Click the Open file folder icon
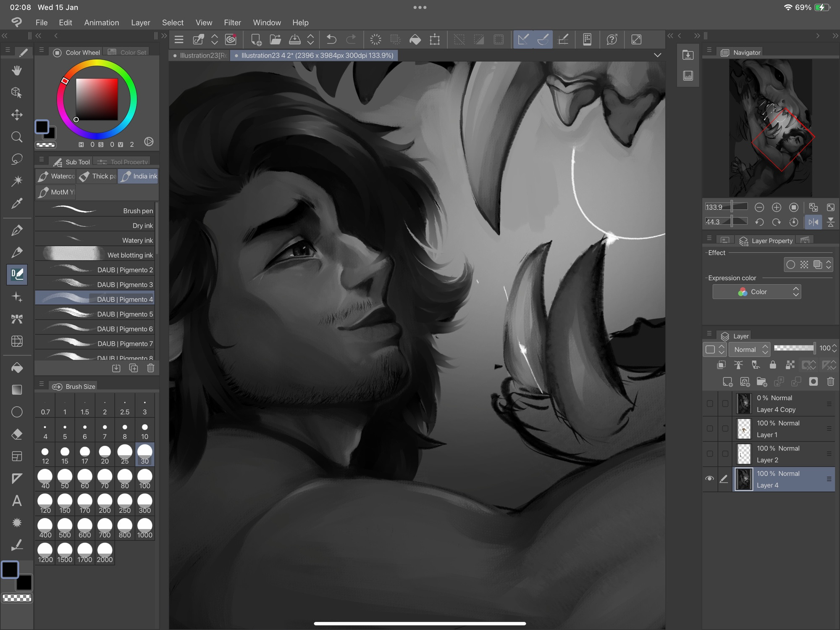Image resolution: width=840 pixels, height=630 pixels. point(275,40)
